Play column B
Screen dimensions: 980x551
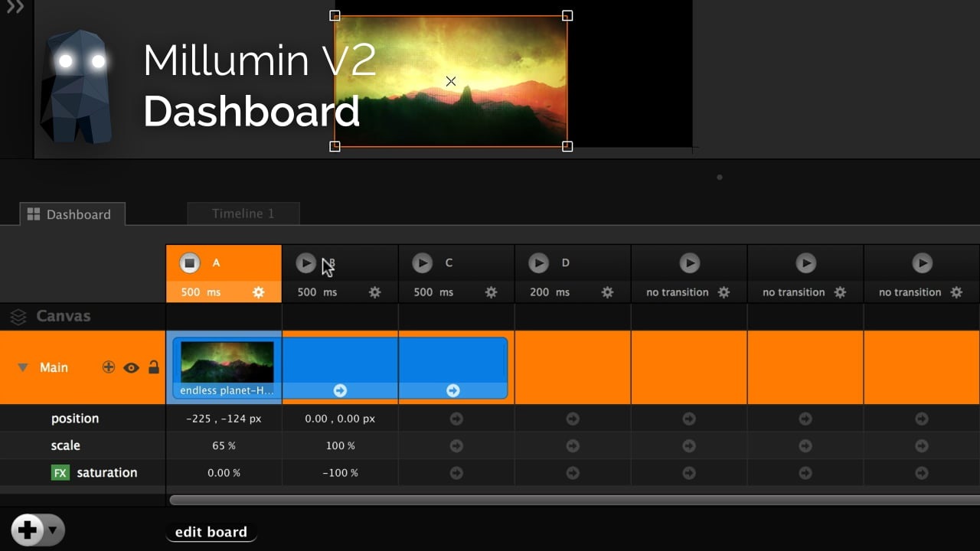point(306,263)
